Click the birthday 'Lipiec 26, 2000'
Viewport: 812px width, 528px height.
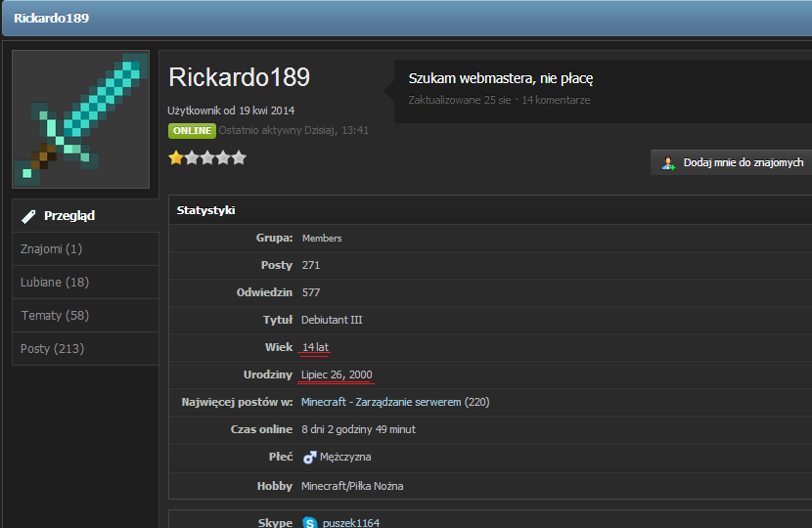pos(337,374)
